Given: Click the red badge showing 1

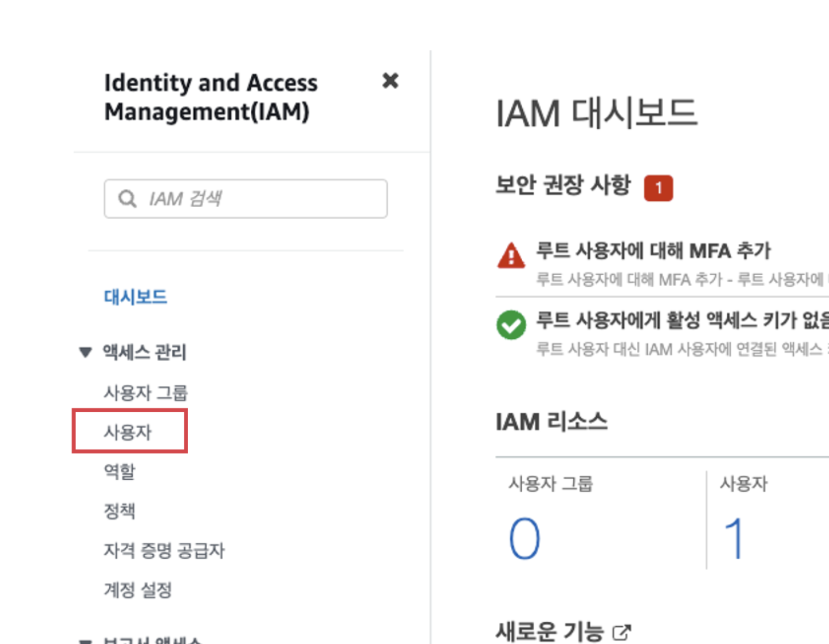Looking at the screenshot, I should click(658, 188).
